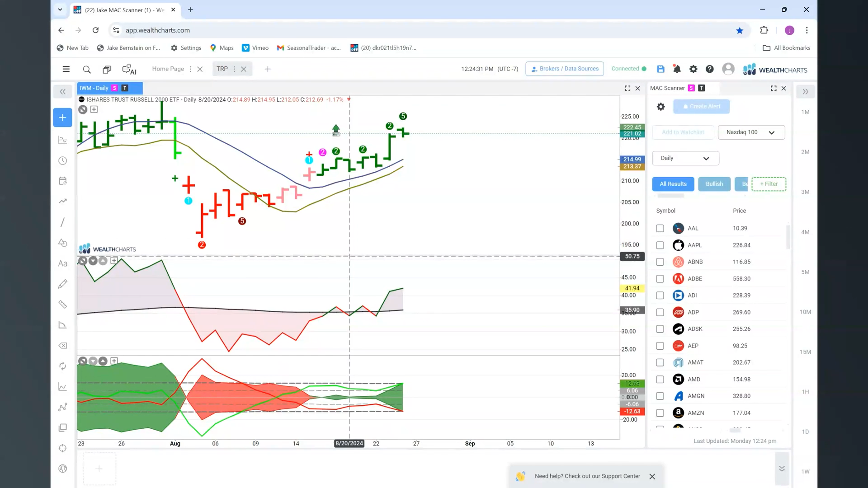The width and height of the screenshot is (868, 488).
Task: Check the ADI symbol checkbox
Action: 660,296
